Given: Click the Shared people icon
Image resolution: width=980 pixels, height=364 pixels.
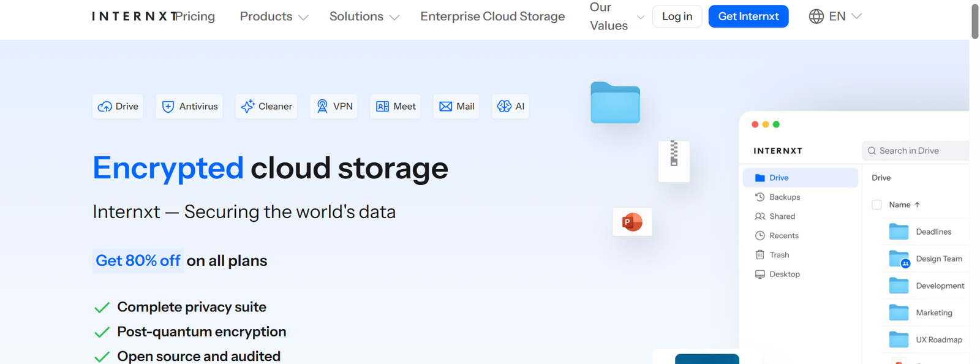Looking at the screenshot, I should (x=760, y=216).
